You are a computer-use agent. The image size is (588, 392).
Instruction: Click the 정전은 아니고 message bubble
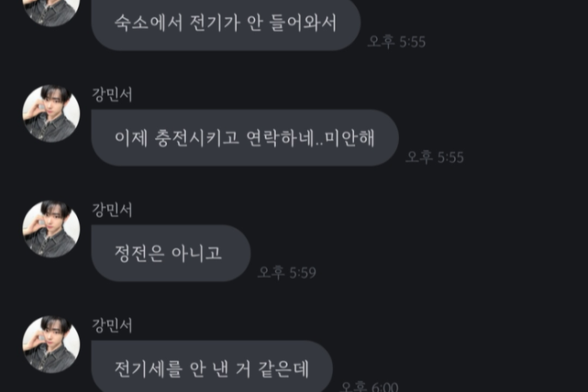(x=171, y=253)
